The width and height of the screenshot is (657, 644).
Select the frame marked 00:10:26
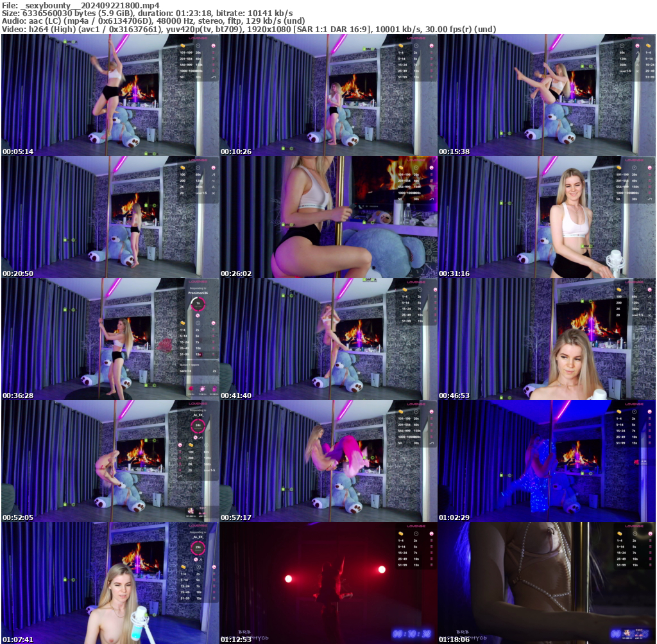point(328,95)
